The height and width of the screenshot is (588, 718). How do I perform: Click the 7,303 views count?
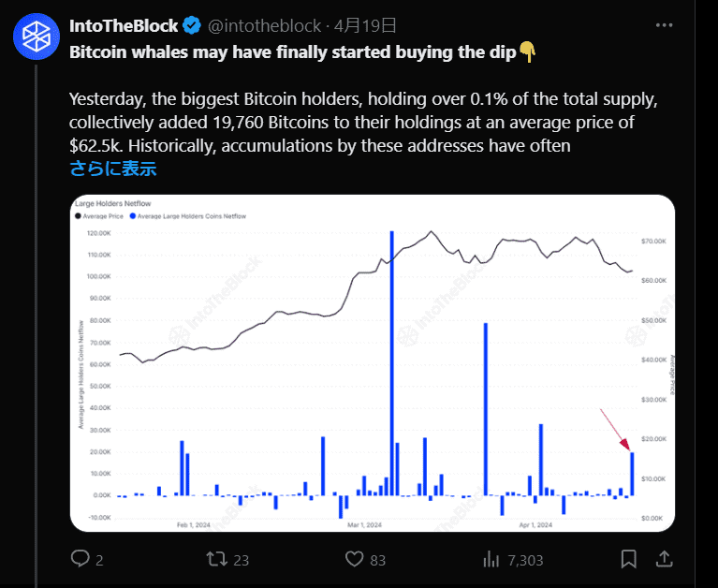[525, 560]
